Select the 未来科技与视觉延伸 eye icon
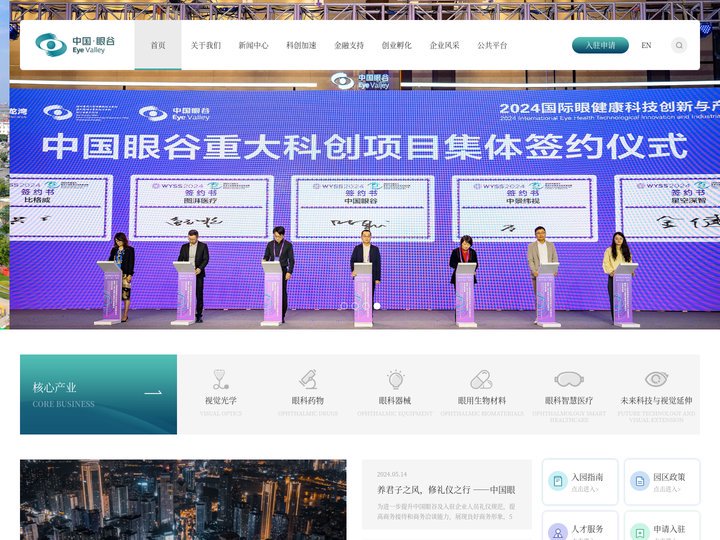This screenshot has width=720, height=540. click(656, 379)
